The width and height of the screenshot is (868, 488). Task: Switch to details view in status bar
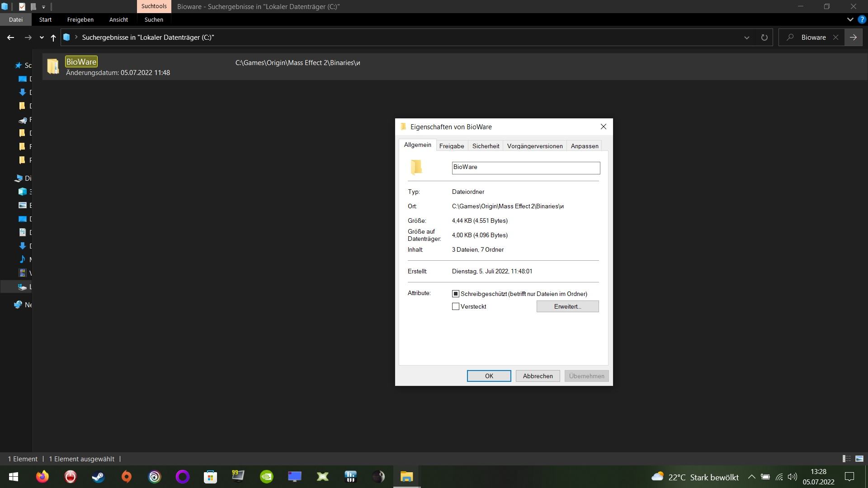(x=847, y=459)
